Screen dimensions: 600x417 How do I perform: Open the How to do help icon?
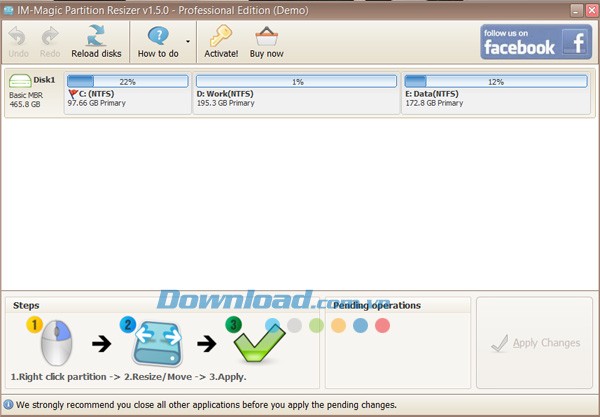coord(158,36)
